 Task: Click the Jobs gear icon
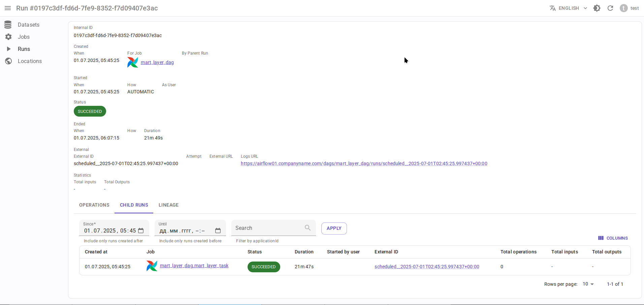coord(8,37)
